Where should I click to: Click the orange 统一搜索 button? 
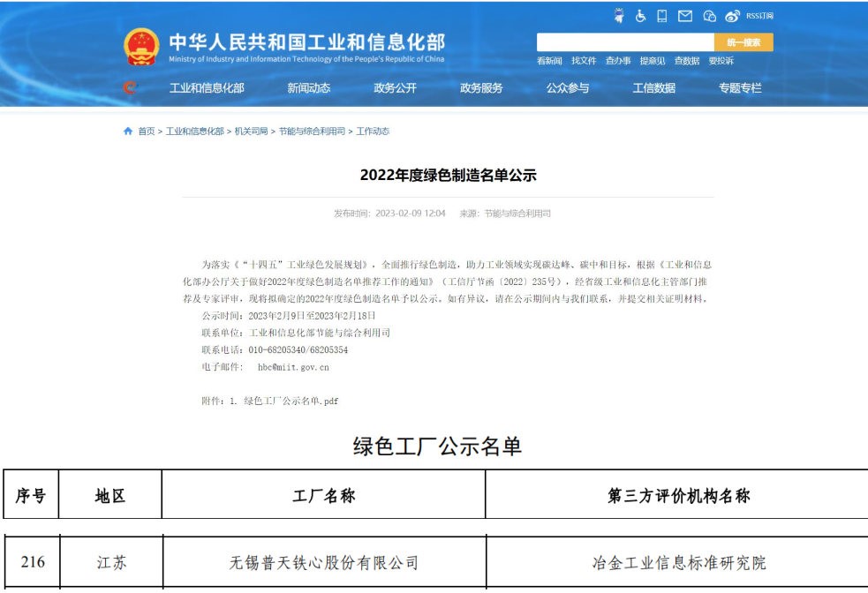pos(743,42)
